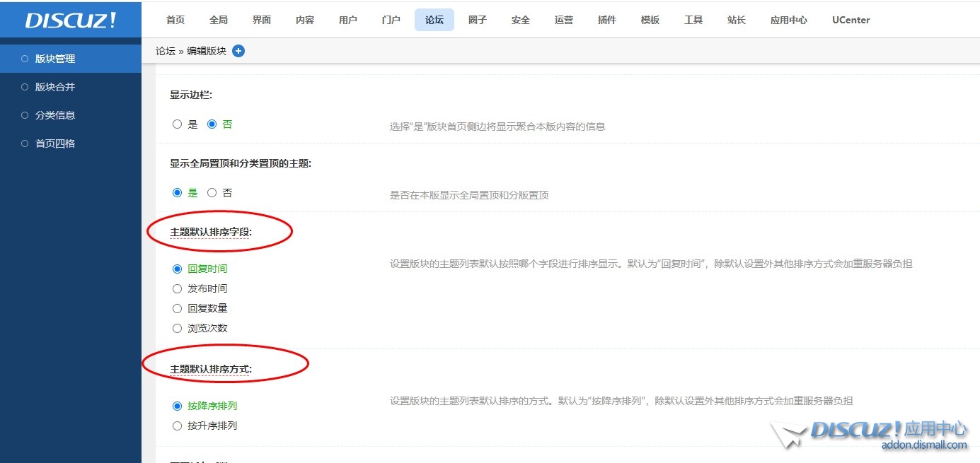Go to 版块合并 in sidebar

coord(71,87)
